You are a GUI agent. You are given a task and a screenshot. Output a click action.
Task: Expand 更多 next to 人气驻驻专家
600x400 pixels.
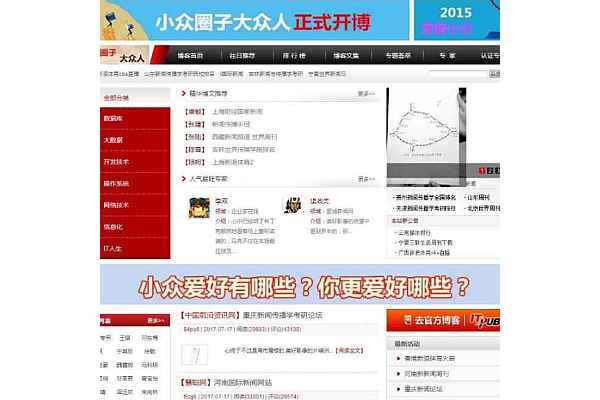point(366,179)
